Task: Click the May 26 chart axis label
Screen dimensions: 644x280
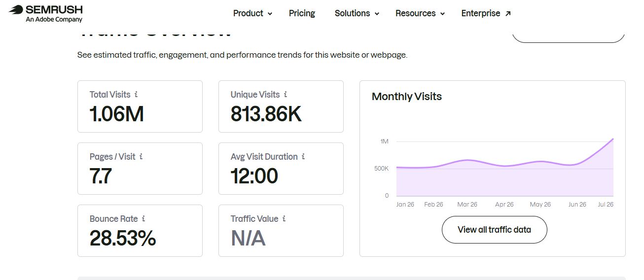Action: [x=540, y=204]
